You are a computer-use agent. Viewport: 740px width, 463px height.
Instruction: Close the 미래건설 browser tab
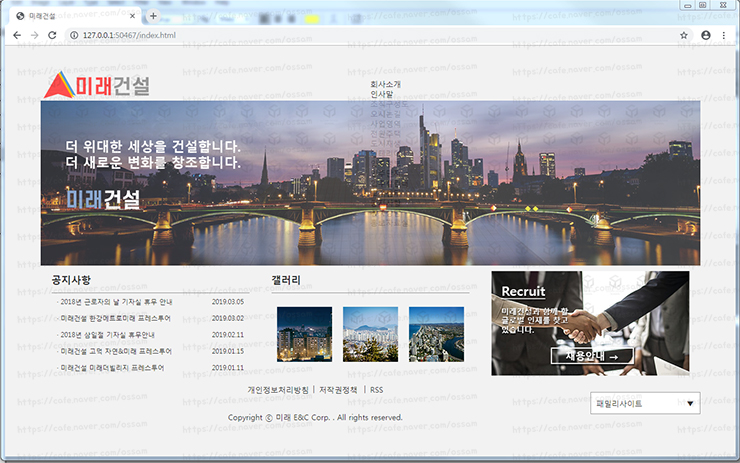[x=132, y=16]
